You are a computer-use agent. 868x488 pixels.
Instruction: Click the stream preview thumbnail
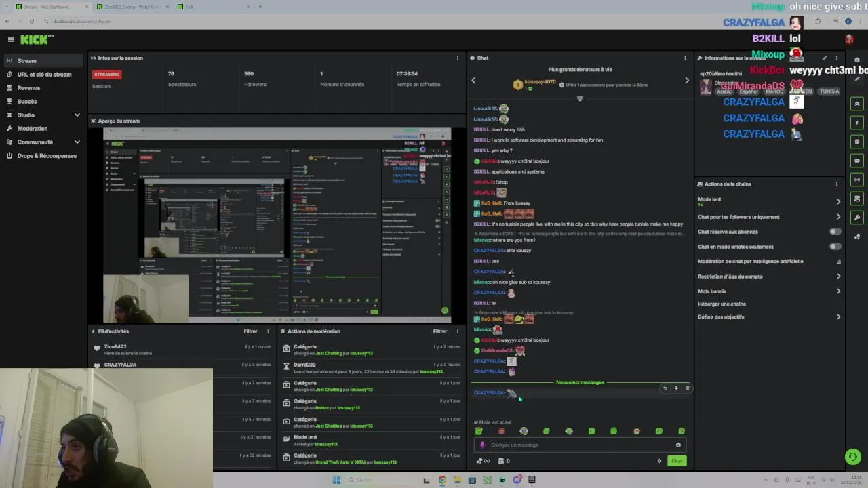point(277,225)
